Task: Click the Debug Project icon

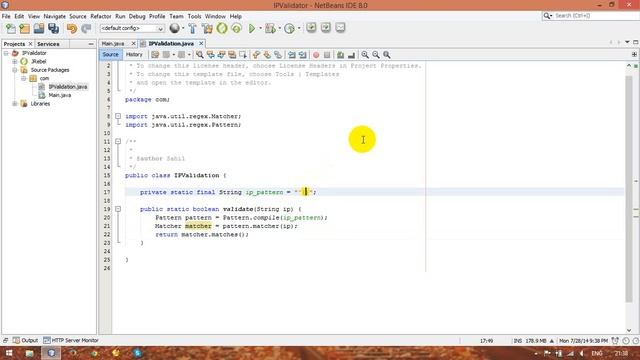Action: pos(270,28)
